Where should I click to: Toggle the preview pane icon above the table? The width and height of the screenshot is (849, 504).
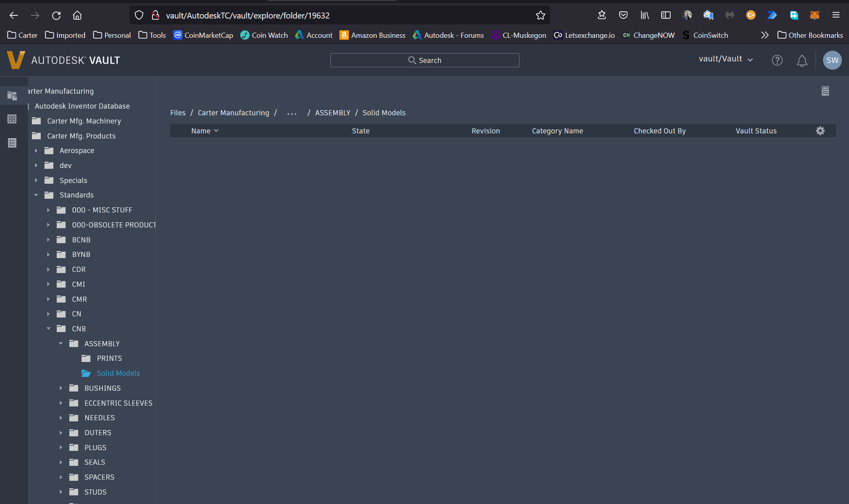pos(825,91)
